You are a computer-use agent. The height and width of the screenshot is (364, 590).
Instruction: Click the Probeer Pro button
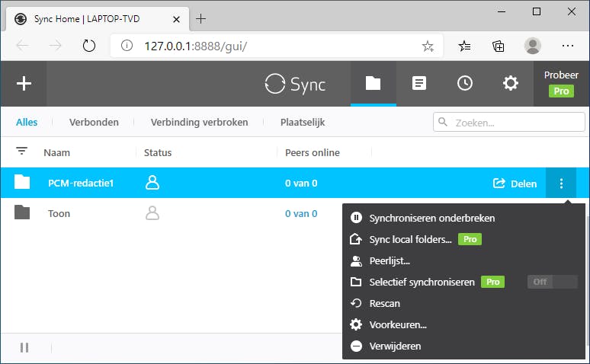[x=561, y=84]
